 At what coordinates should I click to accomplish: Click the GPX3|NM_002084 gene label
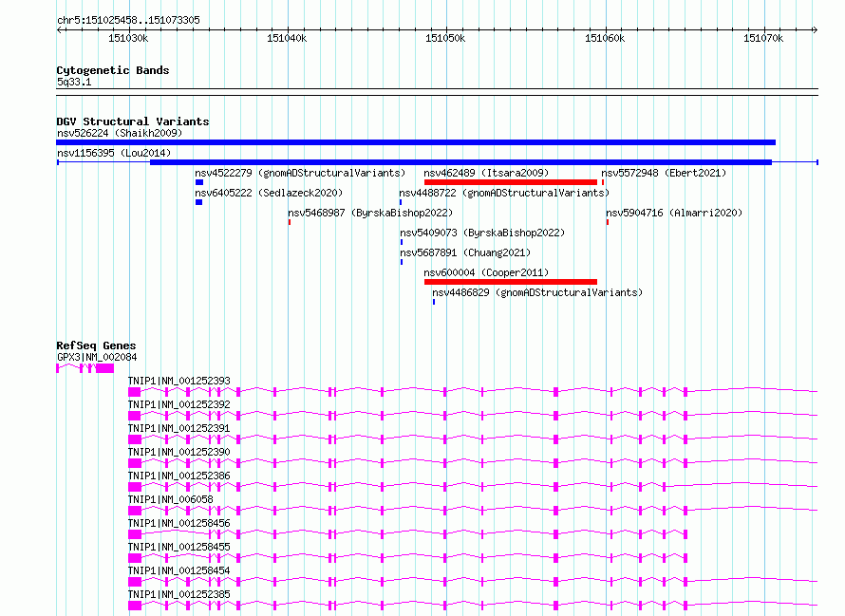coord(97,357)
